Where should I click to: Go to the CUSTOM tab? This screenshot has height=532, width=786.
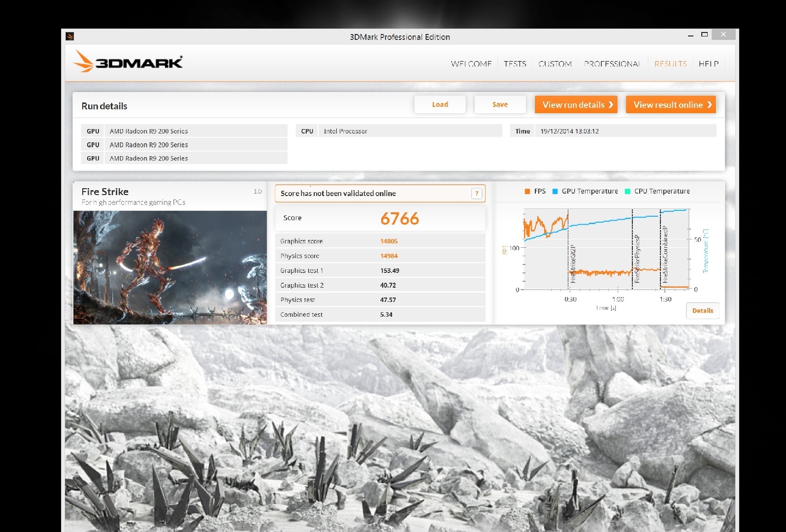555,64
